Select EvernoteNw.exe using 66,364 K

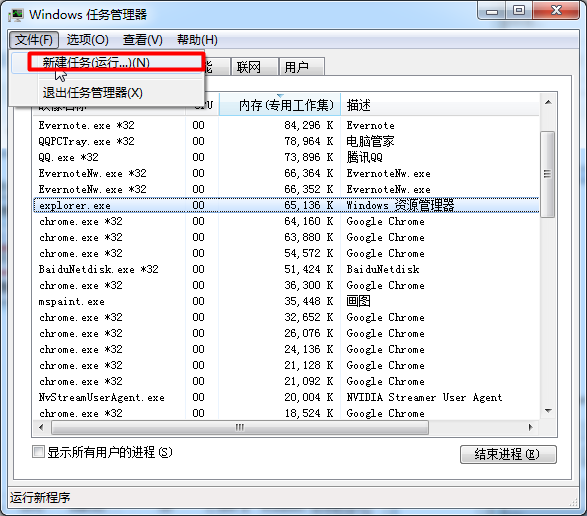coord(286,173)
